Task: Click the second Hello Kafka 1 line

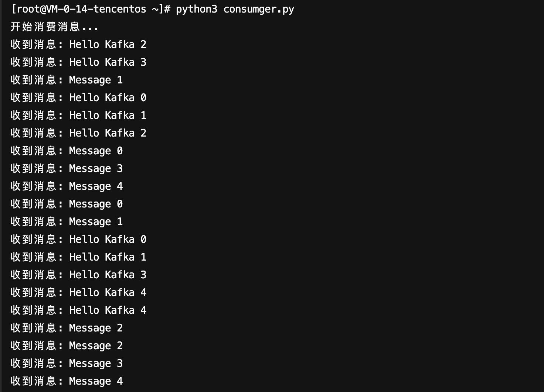Action: (x=78, y=257)
